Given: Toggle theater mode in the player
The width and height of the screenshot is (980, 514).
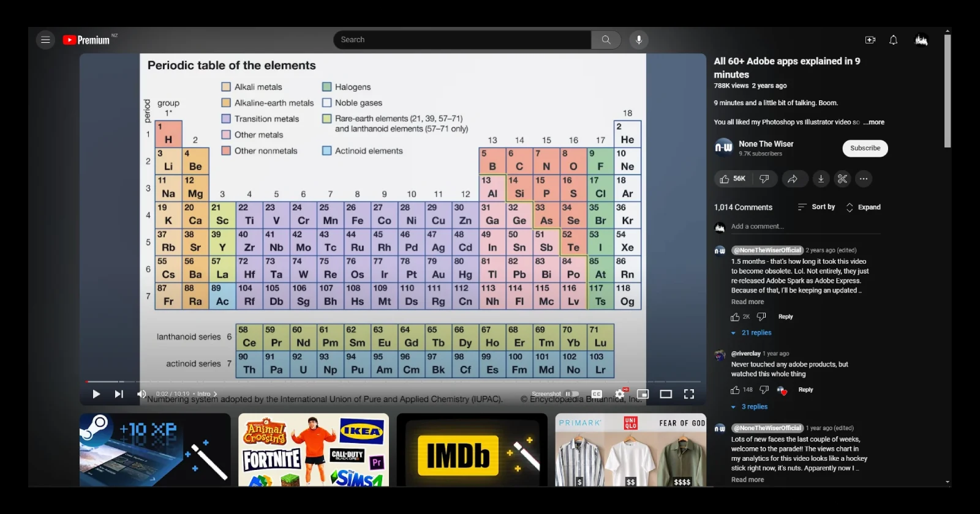Looking at the screenshot, I should coord(666,394).
